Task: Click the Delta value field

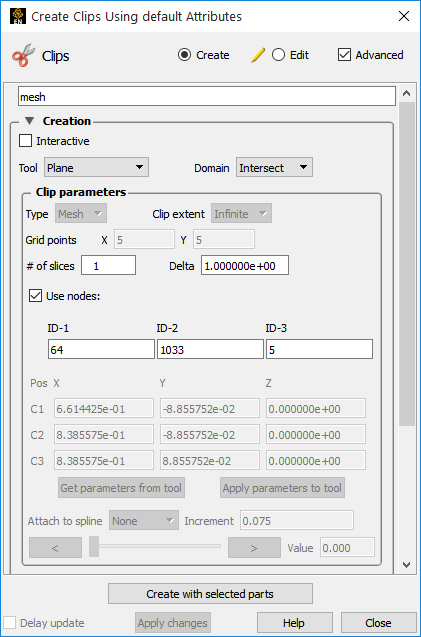Action: click(x=245, y=266)
